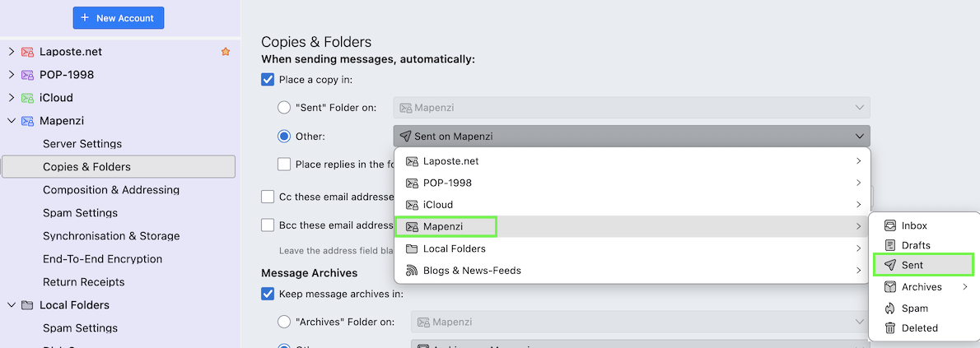Open the 'Sent on Mapenzi' dropdown

[631, 136]
